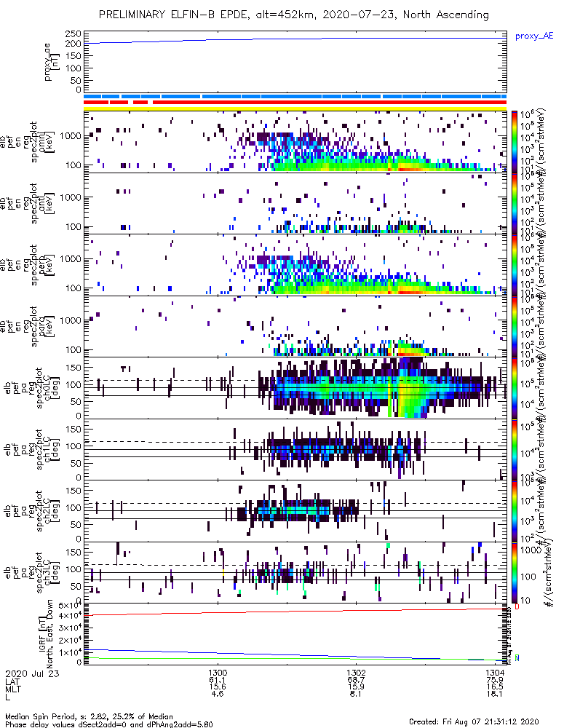Click the color bar beside omni panel
Screen dimensions: 564x728
tap(515, 142)
